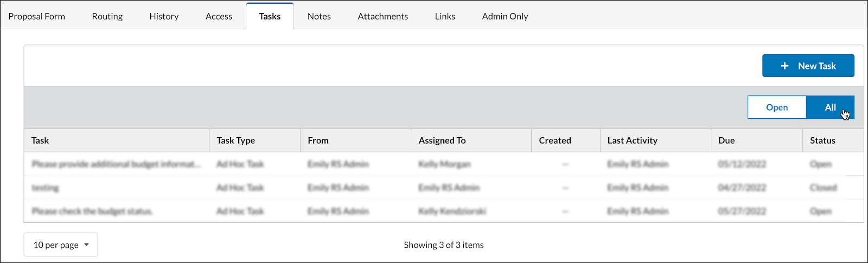
Task: Open the 'testing' task row
Action: tap(46, 188)
